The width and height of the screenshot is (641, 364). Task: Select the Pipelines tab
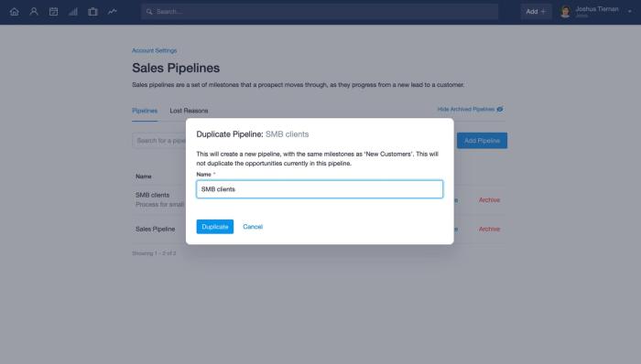(145, 111)
